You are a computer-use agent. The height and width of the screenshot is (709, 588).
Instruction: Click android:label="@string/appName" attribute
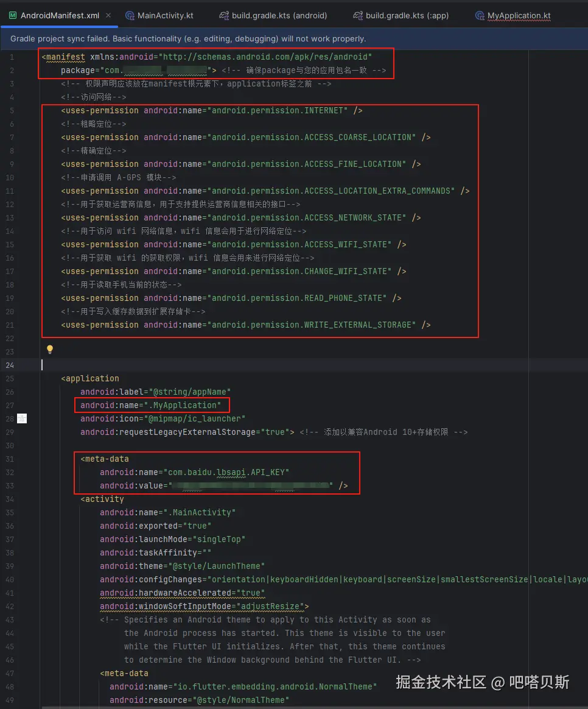pos(155,392)
